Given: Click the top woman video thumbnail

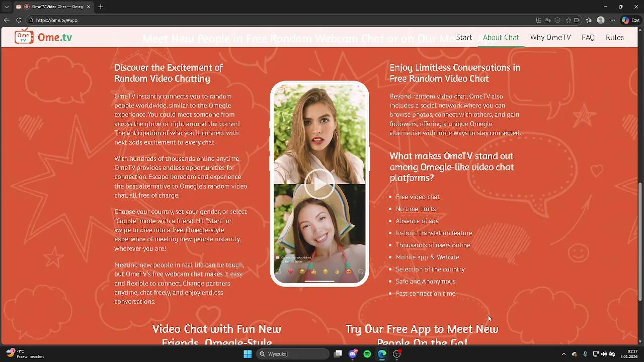Looking at the screenshot, I should [x=319, y=133].
